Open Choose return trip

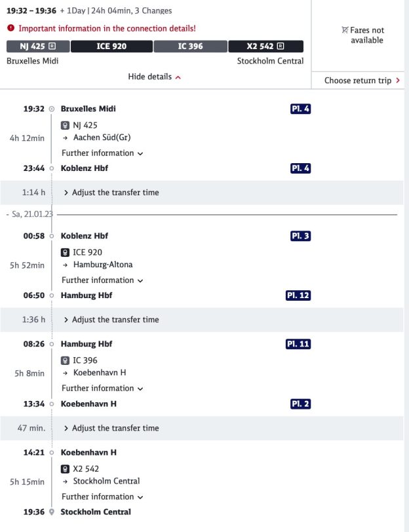(362, 81)
